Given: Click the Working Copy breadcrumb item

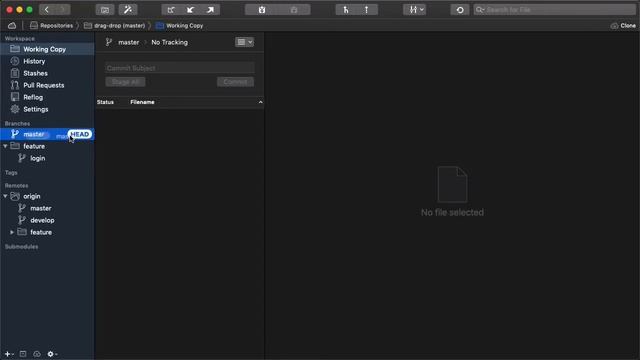Looking at the screenshot, I should [180, 25].
